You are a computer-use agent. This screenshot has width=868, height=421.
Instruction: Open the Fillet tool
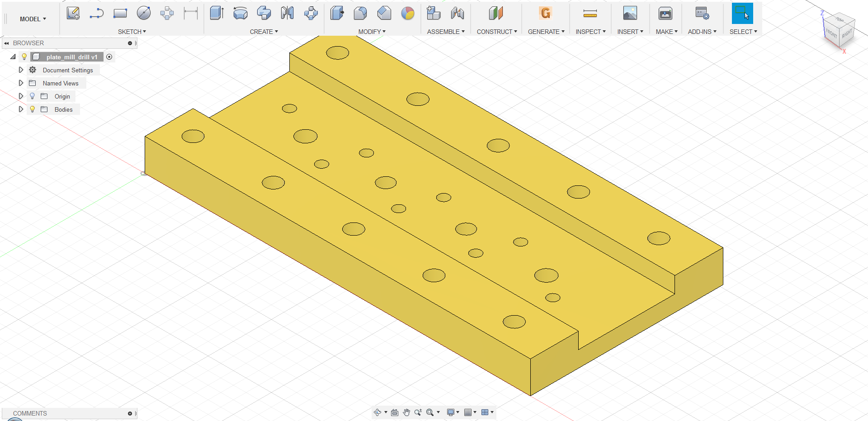click(x=360, y=14)
